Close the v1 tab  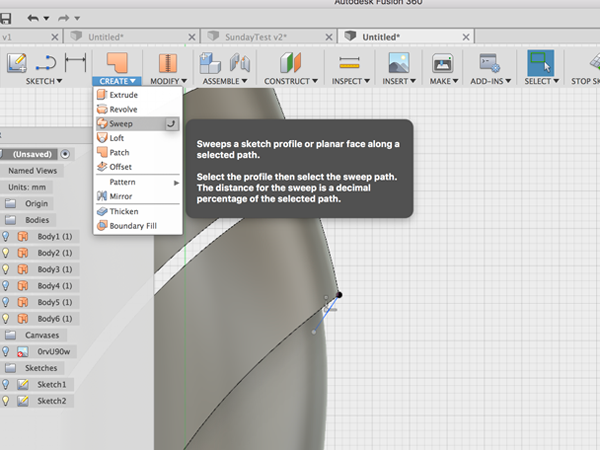click(55, 37)
